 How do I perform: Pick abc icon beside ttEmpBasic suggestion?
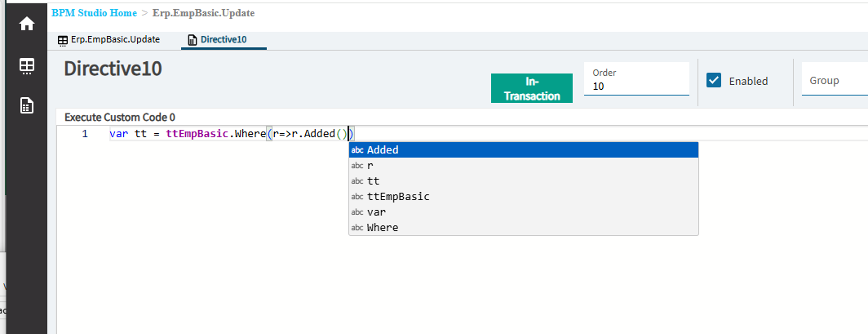point(357,197)
